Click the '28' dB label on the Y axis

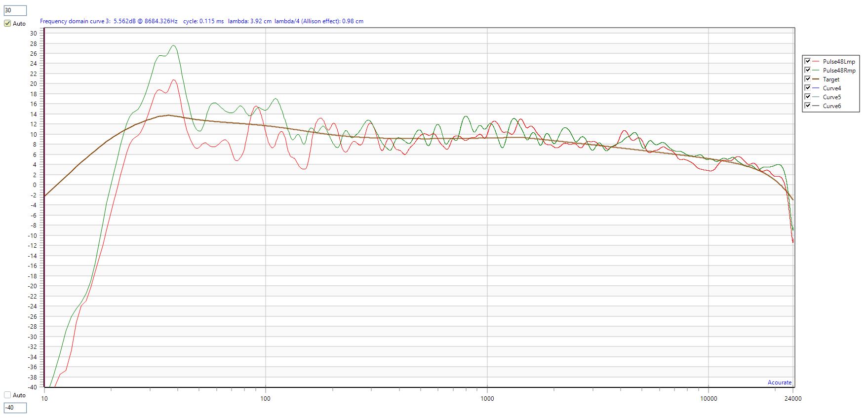click(x=34, y=43)
